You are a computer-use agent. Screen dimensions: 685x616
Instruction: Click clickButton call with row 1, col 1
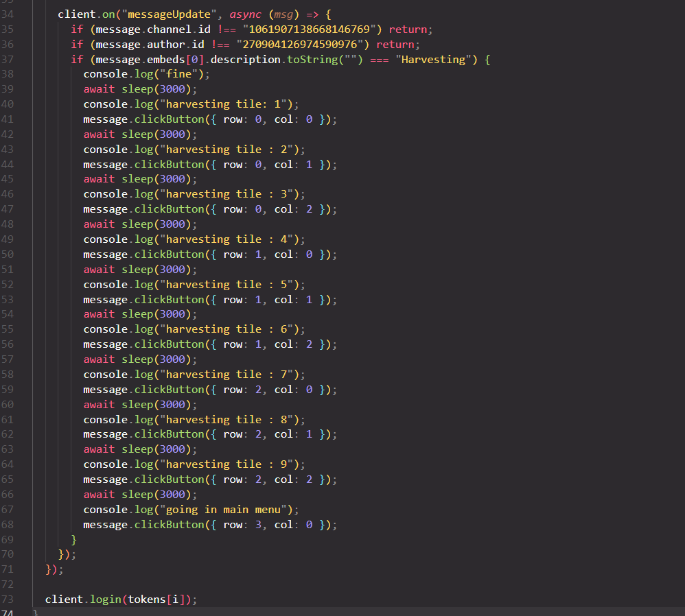[210, 300]
